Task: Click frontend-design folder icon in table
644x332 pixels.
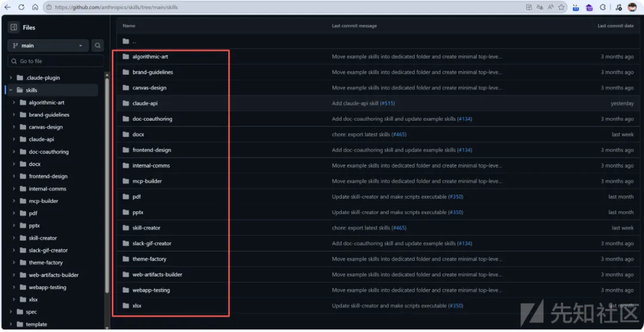Action: [126, 150]
